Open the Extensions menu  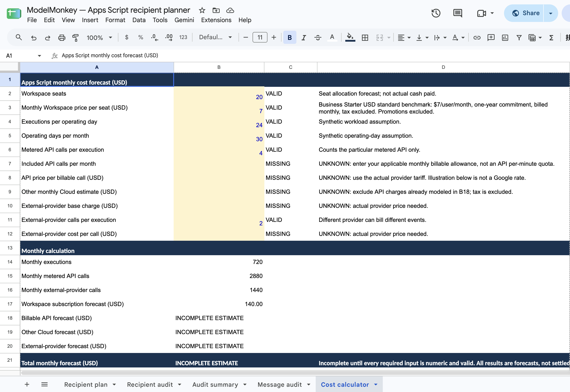pyautogui.click(x=216, y=20)
